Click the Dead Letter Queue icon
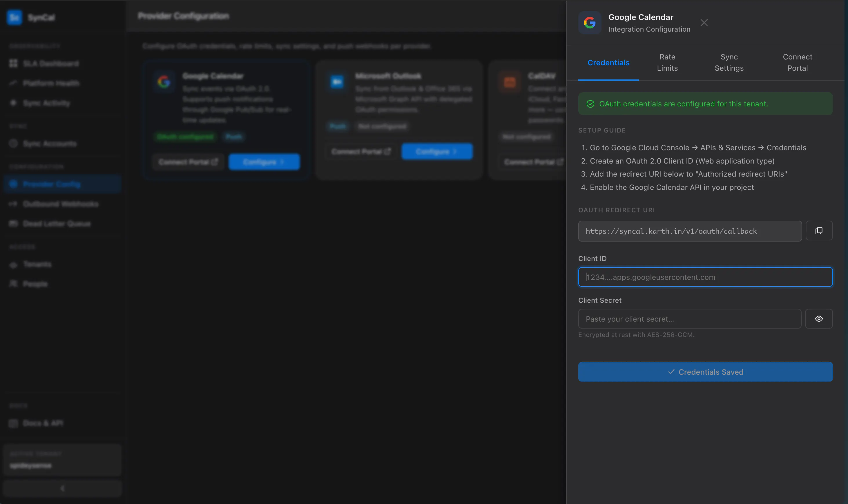 [x=13, y=224]
